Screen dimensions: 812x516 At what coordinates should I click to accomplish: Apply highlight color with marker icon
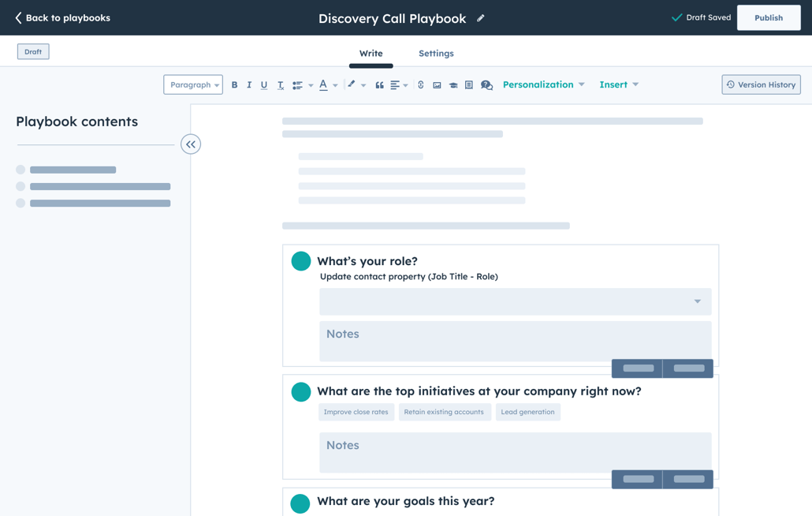[351, 84]
